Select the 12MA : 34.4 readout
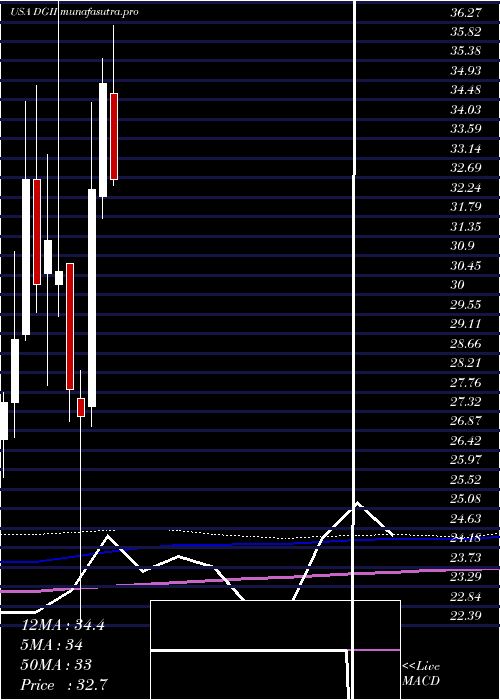The width and height of the screenshot is (500, 700). (63, 625)
